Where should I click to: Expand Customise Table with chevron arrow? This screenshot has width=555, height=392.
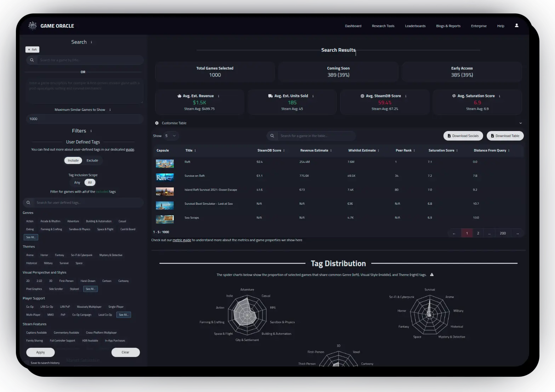point(521,123)
